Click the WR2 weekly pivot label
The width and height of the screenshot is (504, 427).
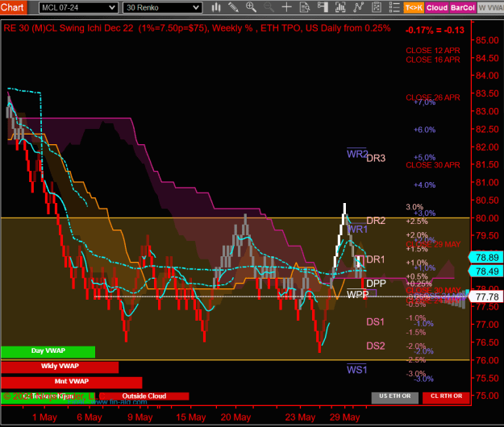pyautogui.click(x=356, y=154)
